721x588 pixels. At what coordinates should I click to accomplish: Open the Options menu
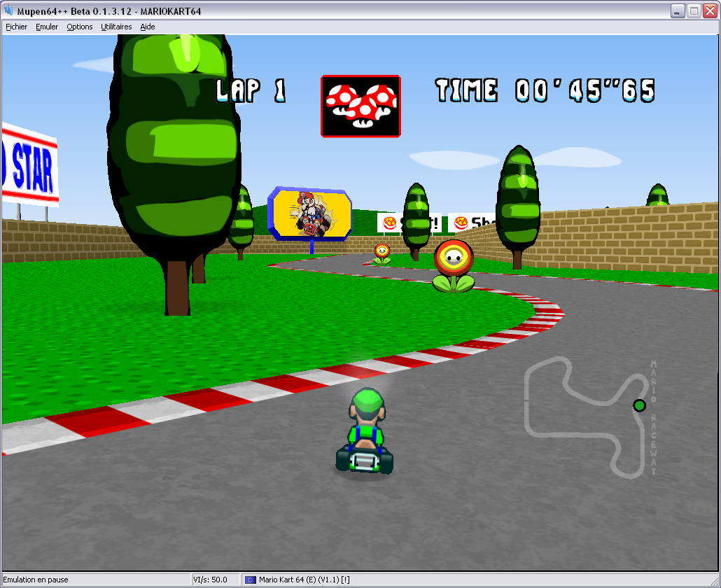pyautogui.click(x=80, y=27)
